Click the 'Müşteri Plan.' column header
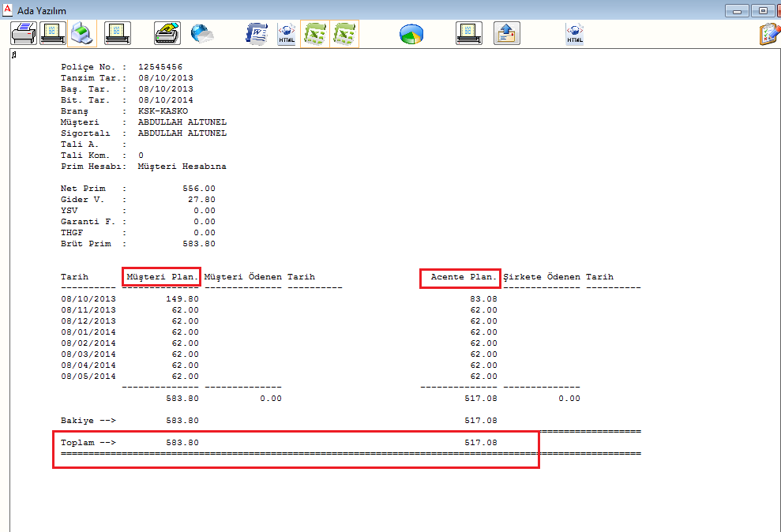Viewport: 781px width, 532px height. click(161, 277)
